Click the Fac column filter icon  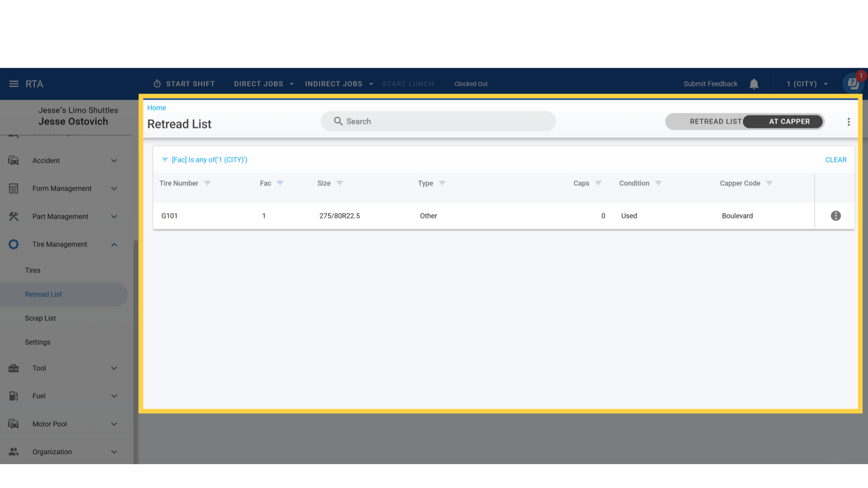[280, 183]
